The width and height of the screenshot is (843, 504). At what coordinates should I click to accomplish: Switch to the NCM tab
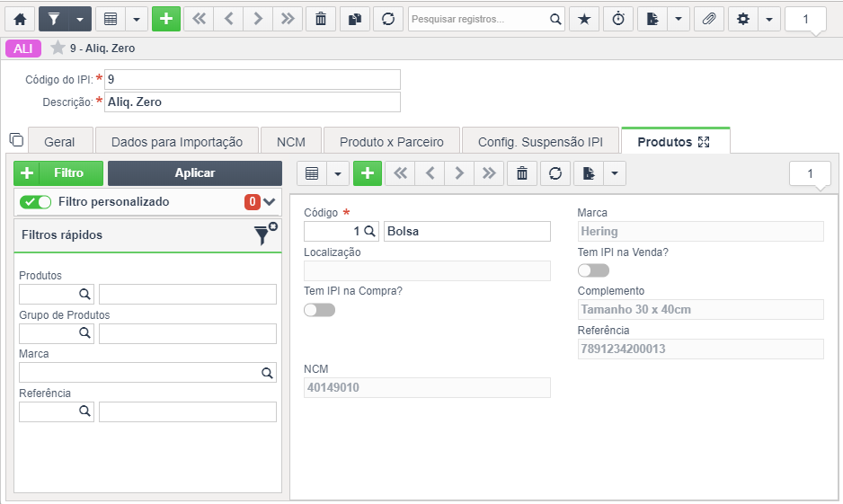[x=291, y=142]
